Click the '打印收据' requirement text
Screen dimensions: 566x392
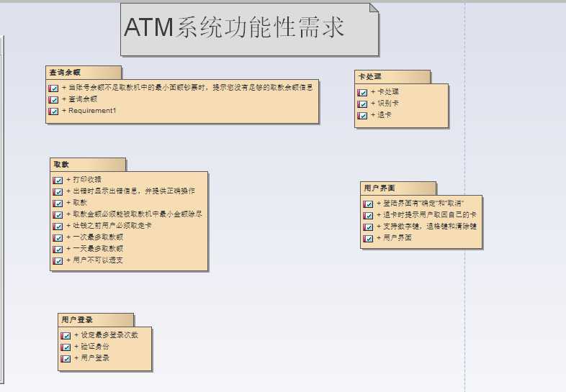pos(87,180)
